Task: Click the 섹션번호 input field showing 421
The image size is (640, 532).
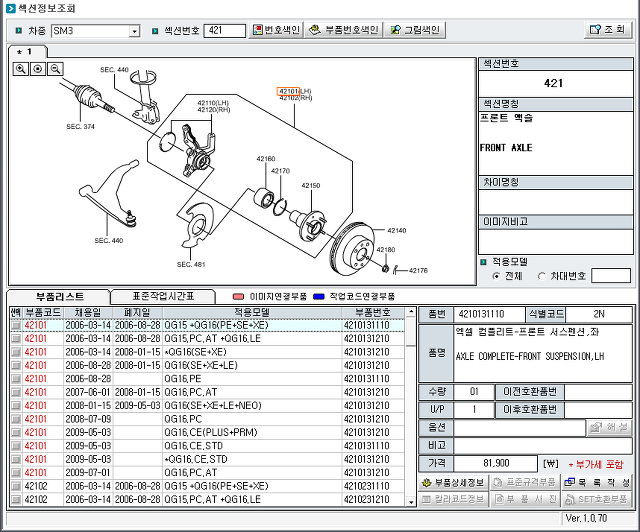Action: pos(224,31)
